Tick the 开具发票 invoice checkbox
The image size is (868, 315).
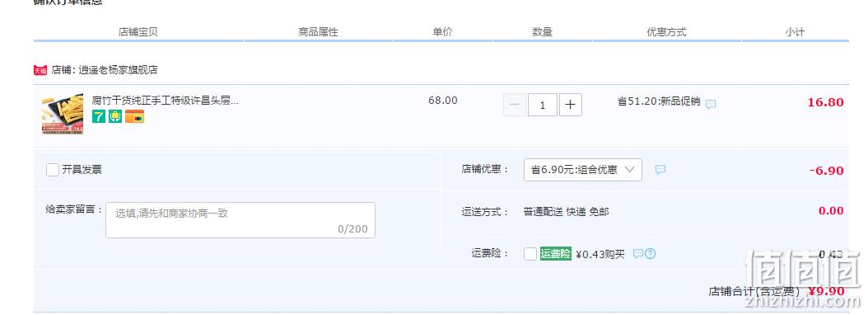(x=53, y=170)
